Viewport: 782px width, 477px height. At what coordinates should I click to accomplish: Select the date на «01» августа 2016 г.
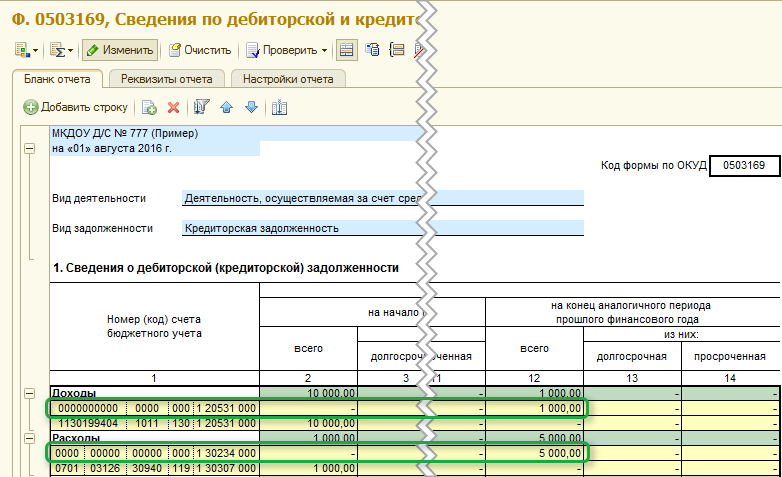[x=155, y=149]
